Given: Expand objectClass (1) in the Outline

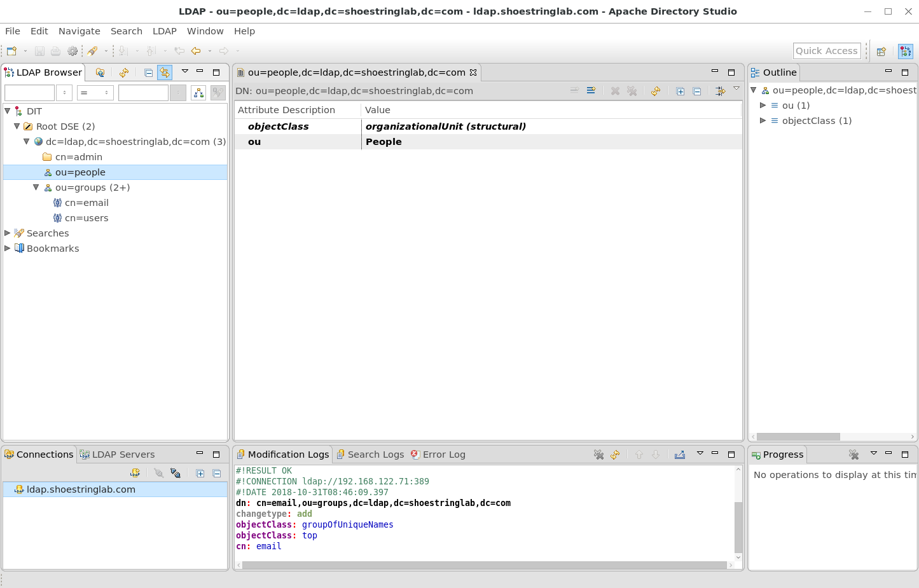Looking at the screenshot, I should click(763, 121).
